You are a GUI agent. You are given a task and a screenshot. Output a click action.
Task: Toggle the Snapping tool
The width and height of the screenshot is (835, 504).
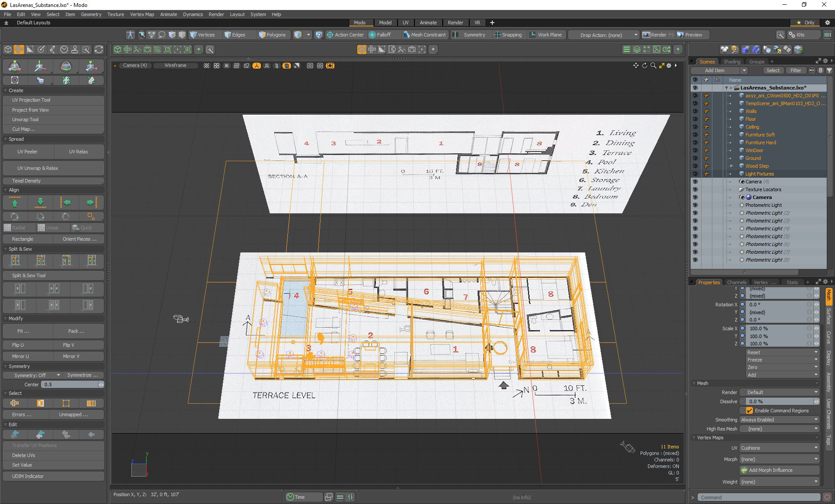(508, 35)
